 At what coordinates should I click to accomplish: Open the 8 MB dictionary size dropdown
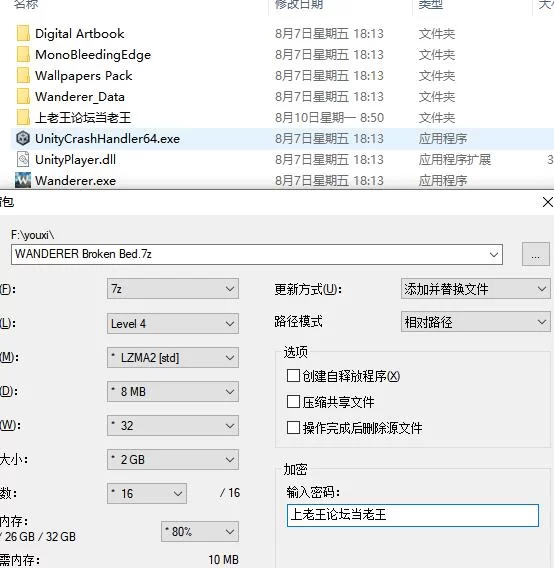point(173,392)
